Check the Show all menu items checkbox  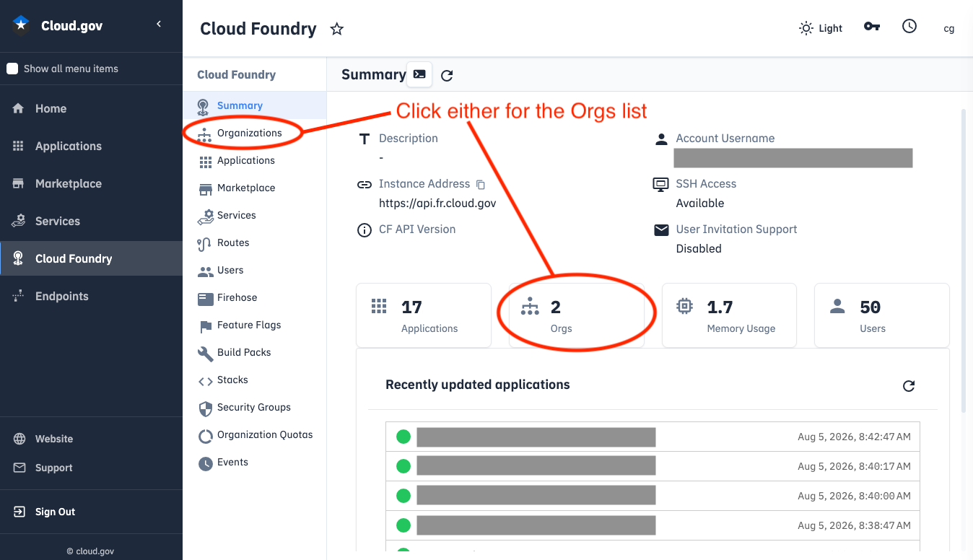click(12, 69)
